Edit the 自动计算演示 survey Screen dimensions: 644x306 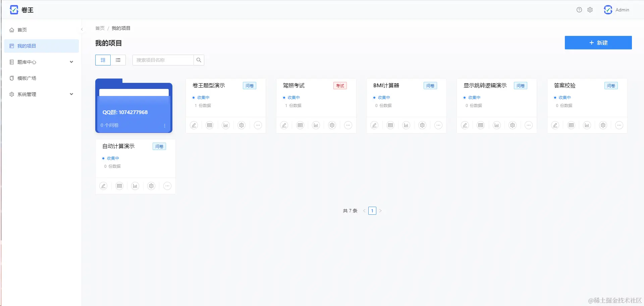103,186
